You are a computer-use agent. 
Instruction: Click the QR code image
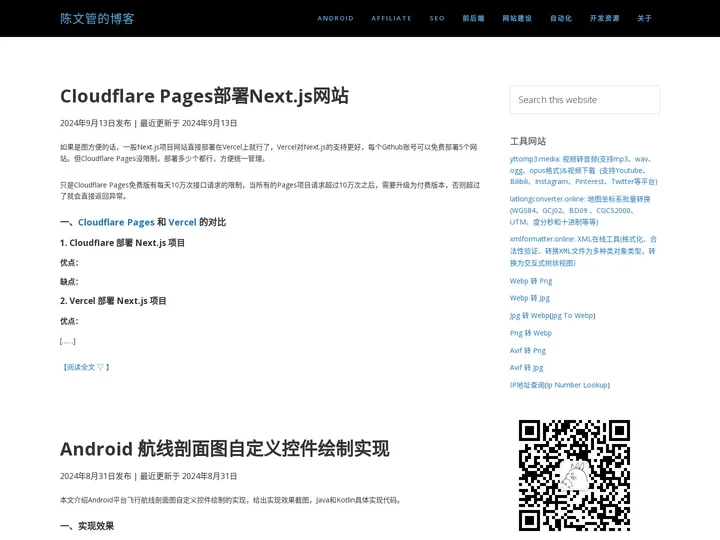click(574, 475)
